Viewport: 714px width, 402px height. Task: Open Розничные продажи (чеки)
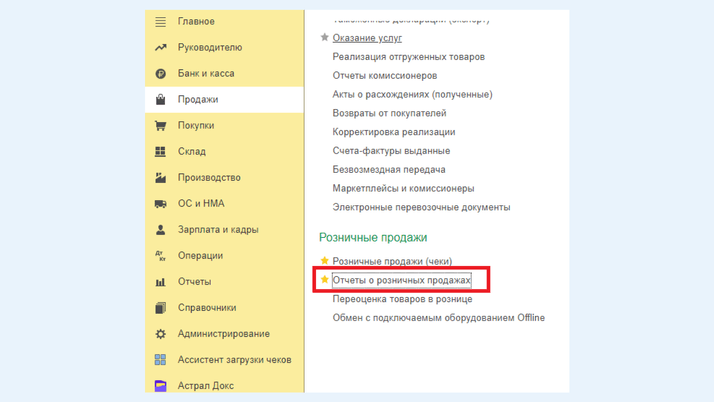click(x=392, y=261)
